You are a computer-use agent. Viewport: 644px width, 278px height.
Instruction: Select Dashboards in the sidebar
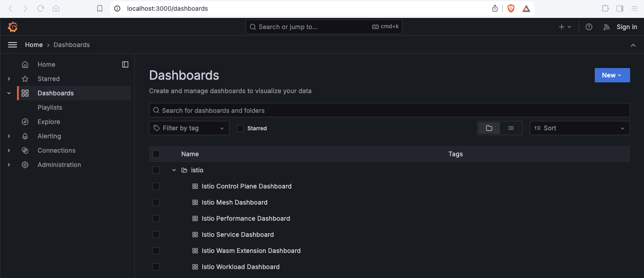click(x=55, y=93)
